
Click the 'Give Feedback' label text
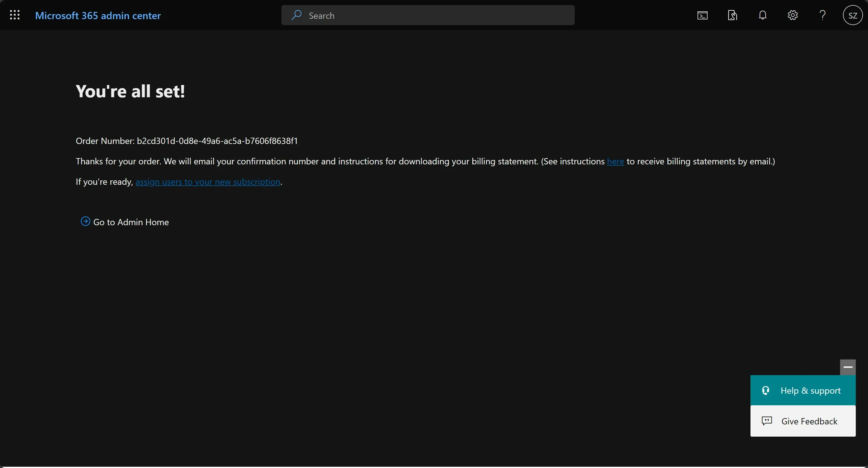coord(809,421)
